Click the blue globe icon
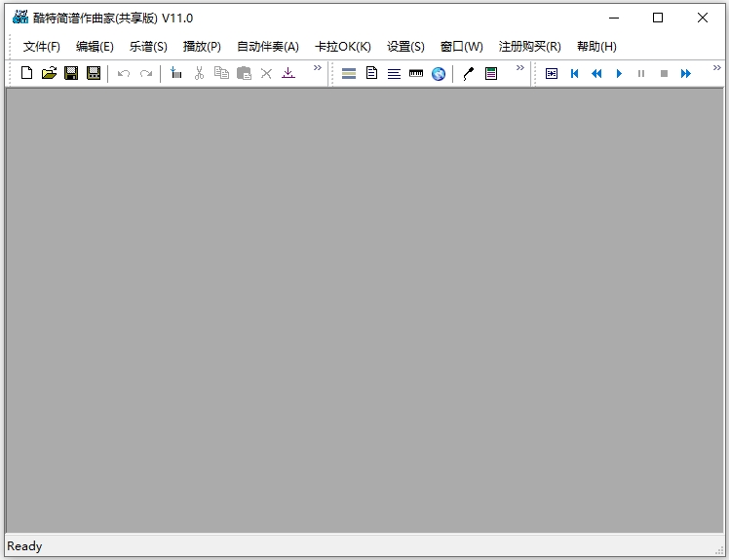The height and width of the screenshot is (560, 729). (439, 73)
